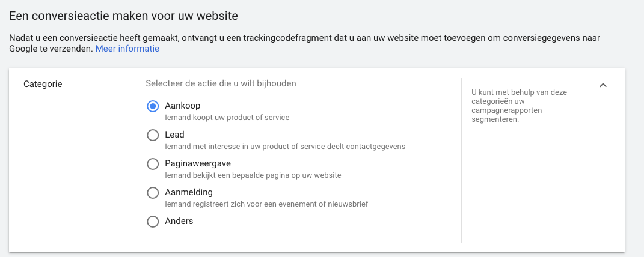Click the description about evenement of nieuwsbrief

coord(266,204)
